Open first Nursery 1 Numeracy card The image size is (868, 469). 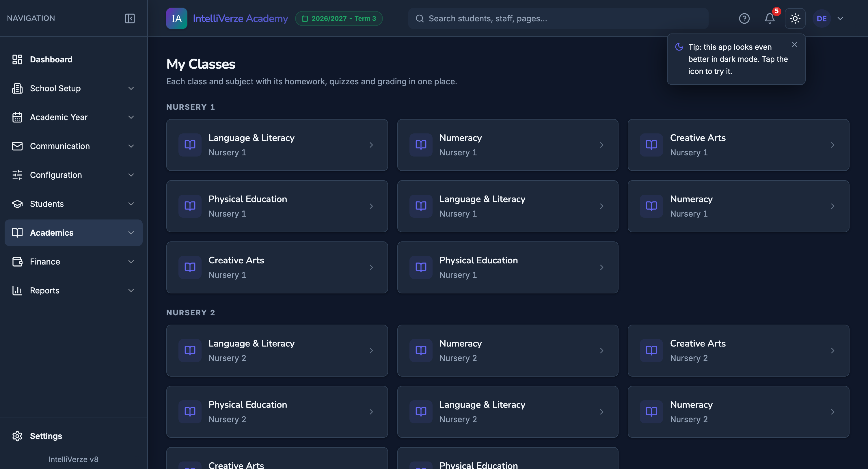507,145
